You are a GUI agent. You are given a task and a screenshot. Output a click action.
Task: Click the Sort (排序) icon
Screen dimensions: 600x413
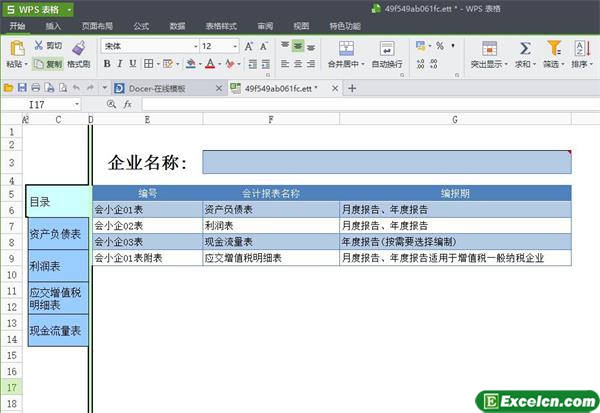[582, 48]
